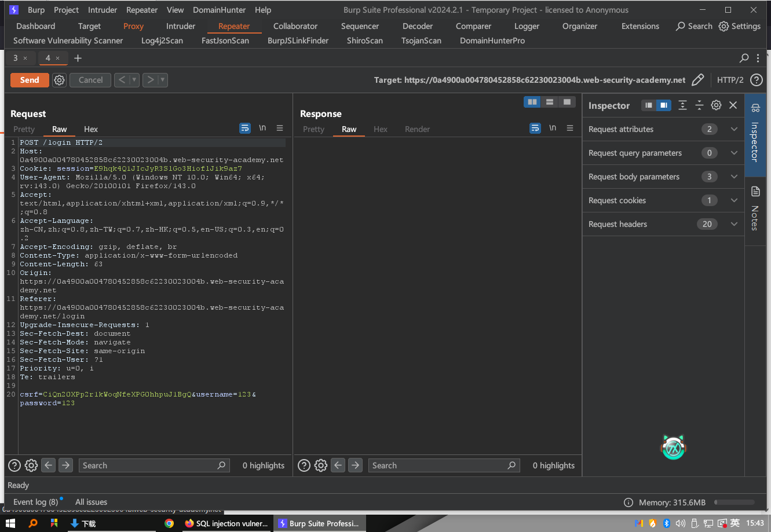Focus the Request search field
The image size is (771, 532).
click(x=154, y=465)
